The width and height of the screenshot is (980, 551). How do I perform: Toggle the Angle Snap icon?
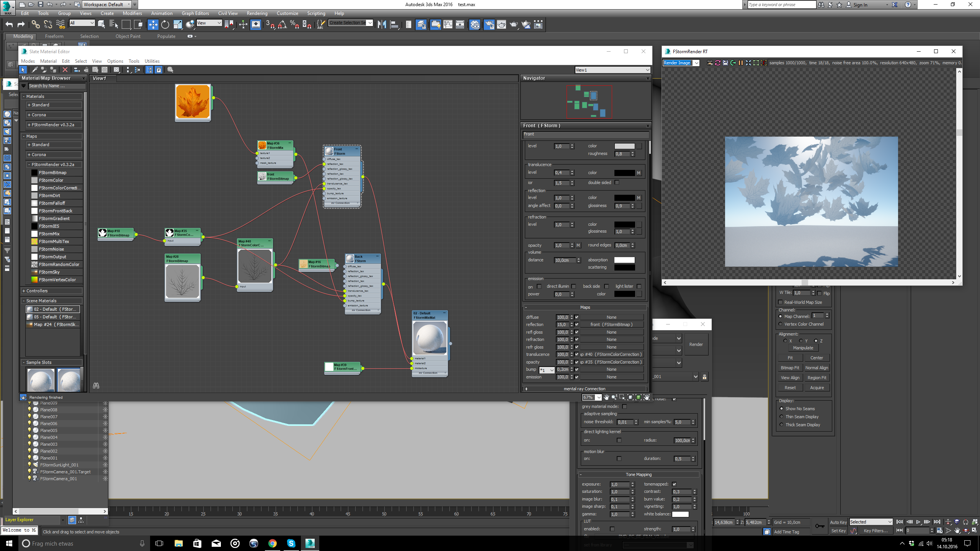tap(283, 24)
